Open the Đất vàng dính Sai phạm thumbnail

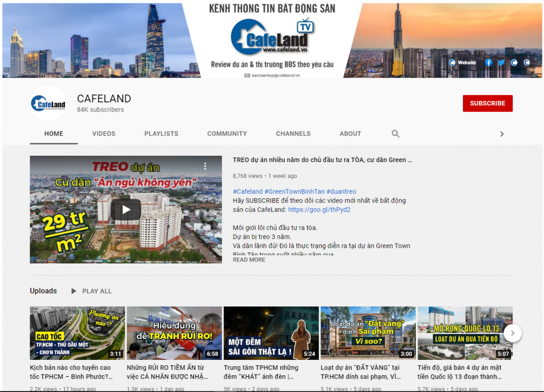point(368,333)
